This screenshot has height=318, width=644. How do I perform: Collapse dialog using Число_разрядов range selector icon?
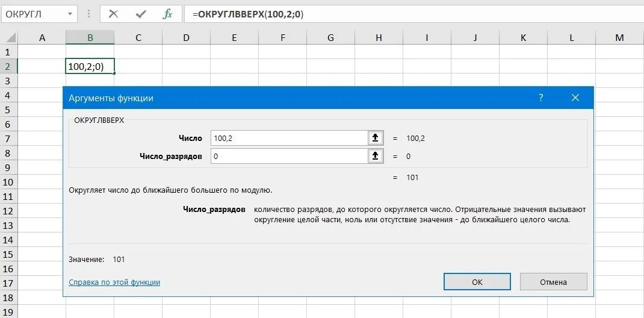point(375,156)
